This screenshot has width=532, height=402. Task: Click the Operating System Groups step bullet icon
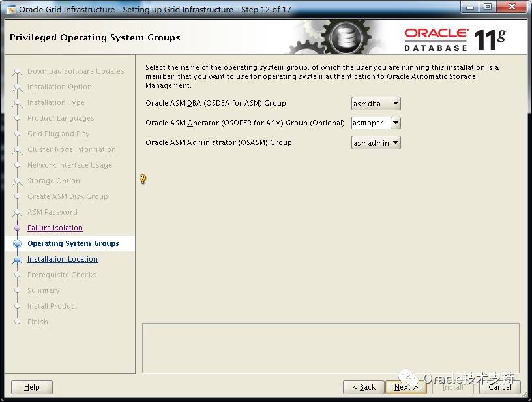coord(17,243)
